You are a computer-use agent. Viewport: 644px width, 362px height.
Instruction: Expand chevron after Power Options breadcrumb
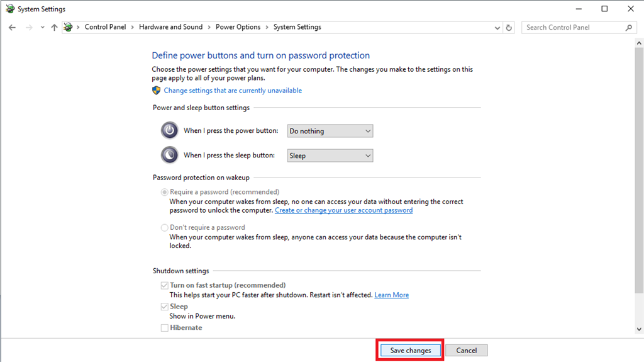click(267, 27)
